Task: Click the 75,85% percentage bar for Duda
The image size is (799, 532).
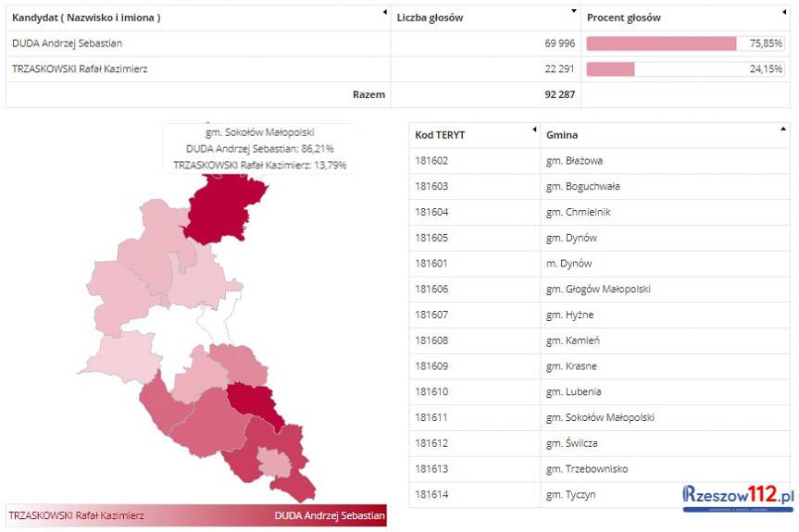Action: 661,43
